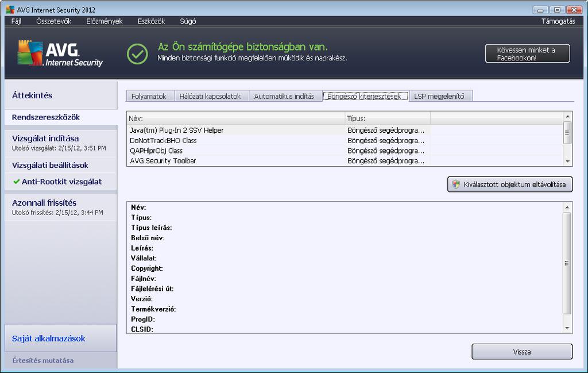
Task: Click the Belső név: label in details
Action: coord(148,237)
